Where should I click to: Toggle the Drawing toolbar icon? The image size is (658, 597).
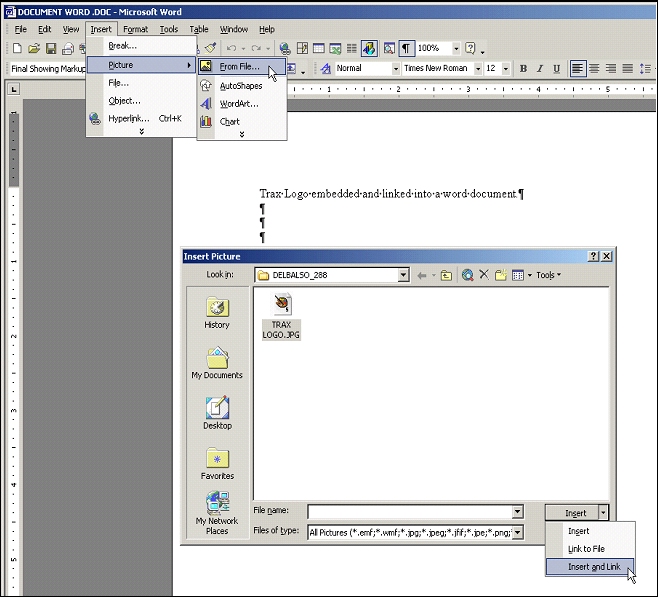tap(369, 48)
